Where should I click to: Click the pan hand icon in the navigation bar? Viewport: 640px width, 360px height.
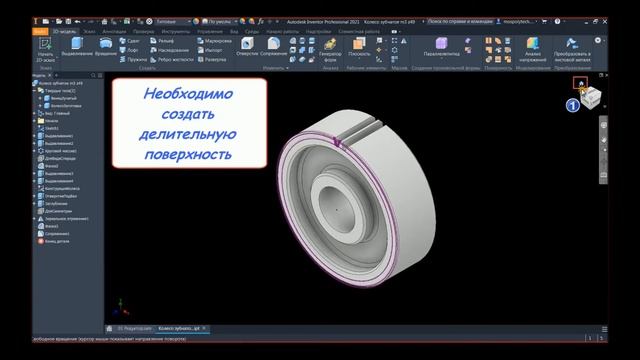[x=604, y=140]
